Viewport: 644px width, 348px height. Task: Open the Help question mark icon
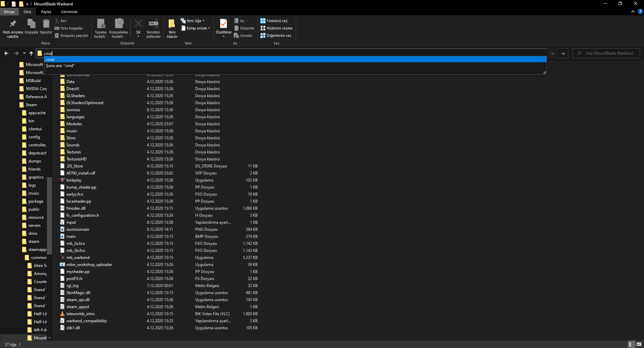tap(640, 11)
